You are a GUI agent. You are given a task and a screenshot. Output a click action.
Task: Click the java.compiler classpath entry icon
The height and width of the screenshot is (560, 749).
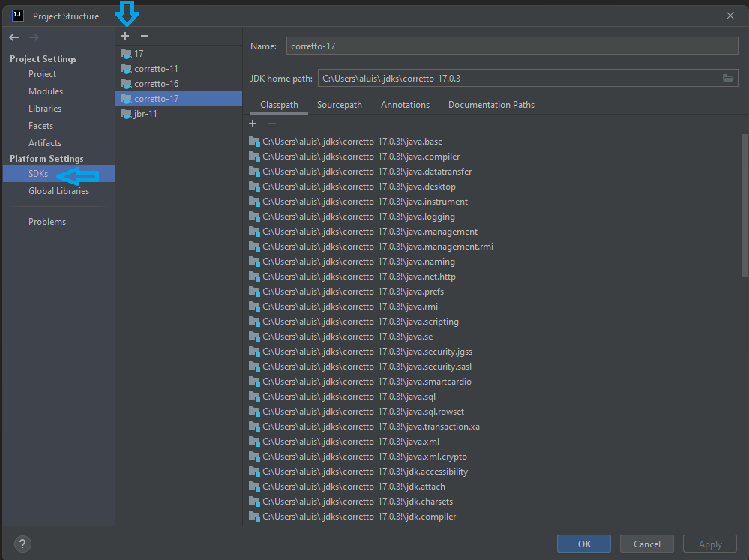tap(254, 157)
